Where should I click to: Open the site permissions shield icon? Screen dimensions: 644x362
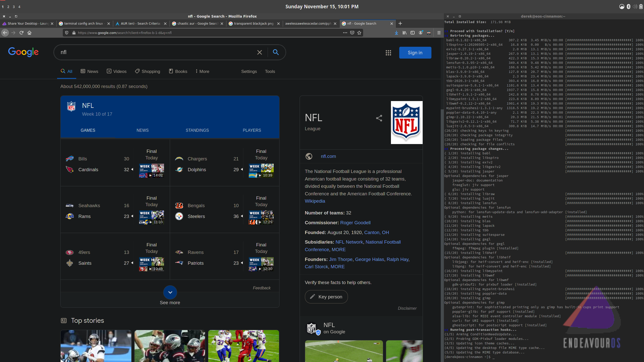[67, 33]
